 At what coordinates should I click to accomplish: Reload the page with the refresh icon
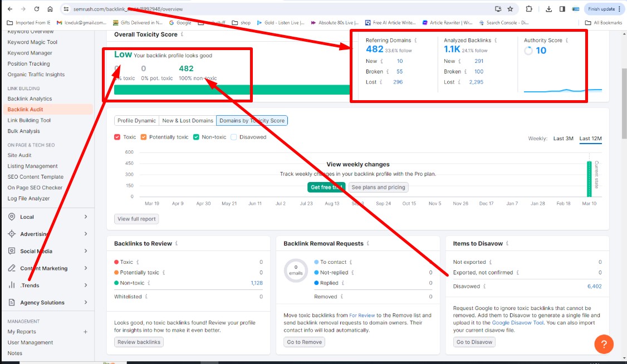(x=36, y=9)
